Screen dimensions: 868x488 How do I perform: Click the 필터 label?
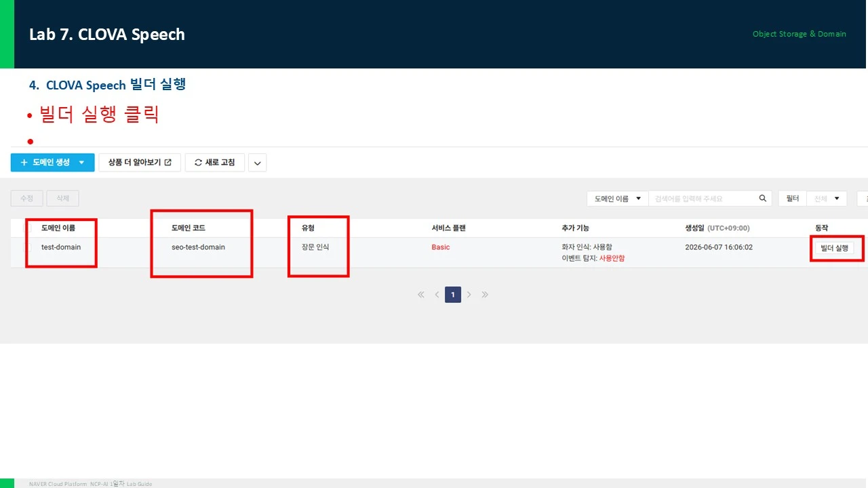coord(793,199)
